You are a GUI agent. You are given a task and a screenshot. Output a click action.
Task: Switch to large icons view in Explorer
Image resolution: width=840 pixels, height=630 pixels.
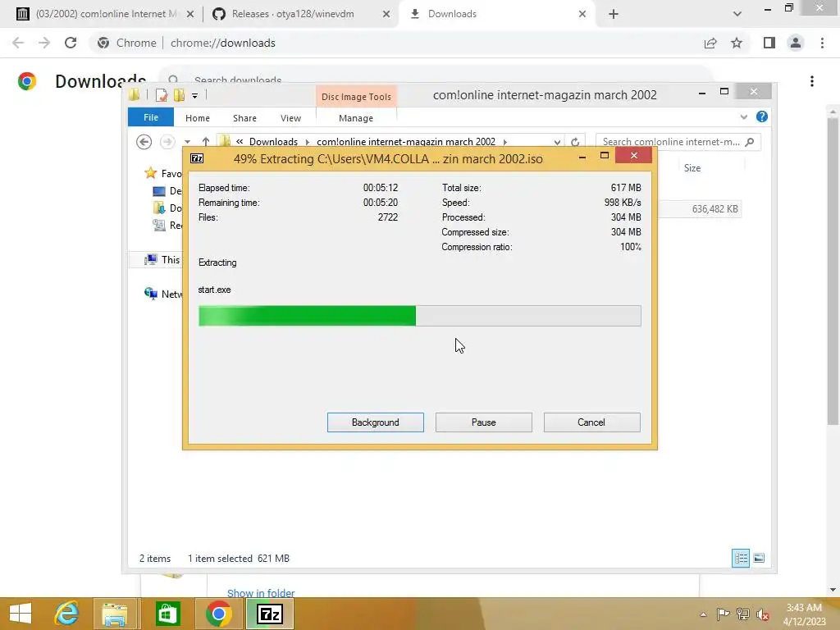(x=759, y=558)
